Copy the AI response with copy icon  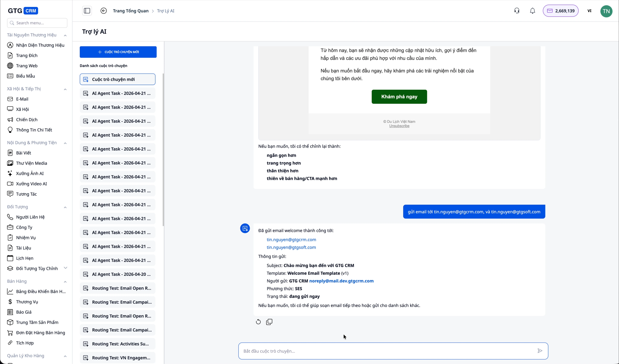(269, 322)
